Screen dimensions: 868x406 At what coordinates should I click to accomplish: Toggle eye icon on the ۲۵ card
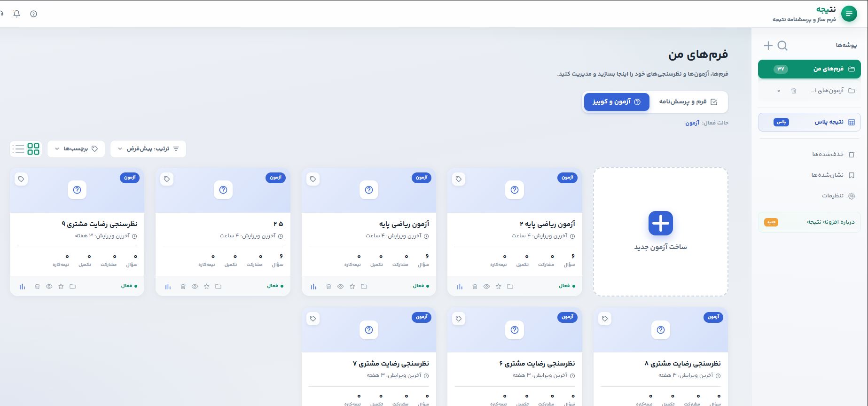195,286
